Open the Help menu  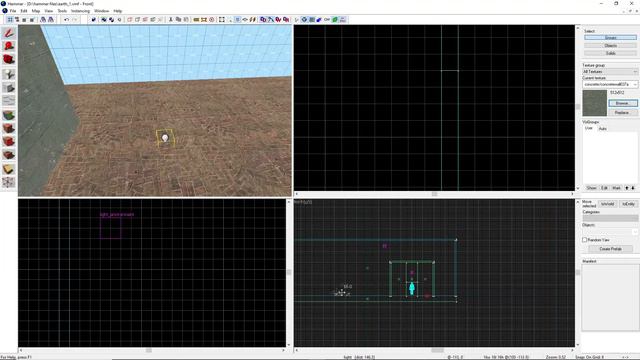pyautogui.click(x=118, y=11)
